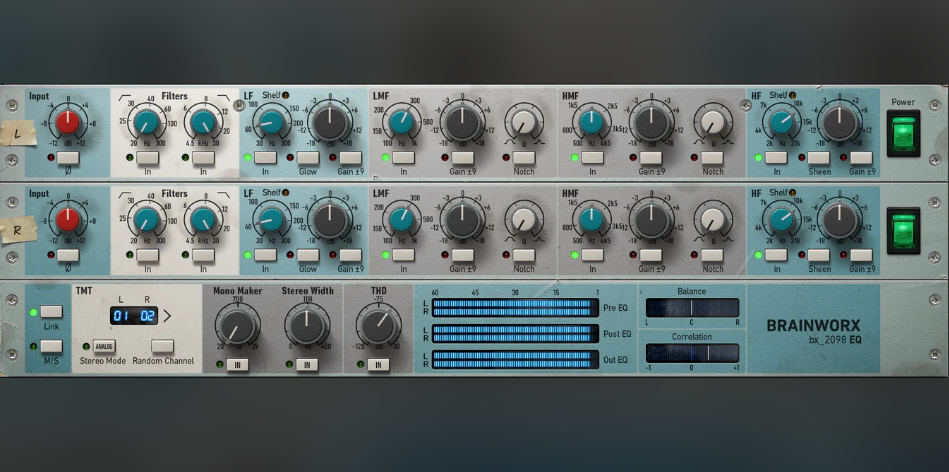Click the R channel high-pass filter Hz knob
This screenshot has height=472, width=949.
pyautogui.click(x=146, y=220)
